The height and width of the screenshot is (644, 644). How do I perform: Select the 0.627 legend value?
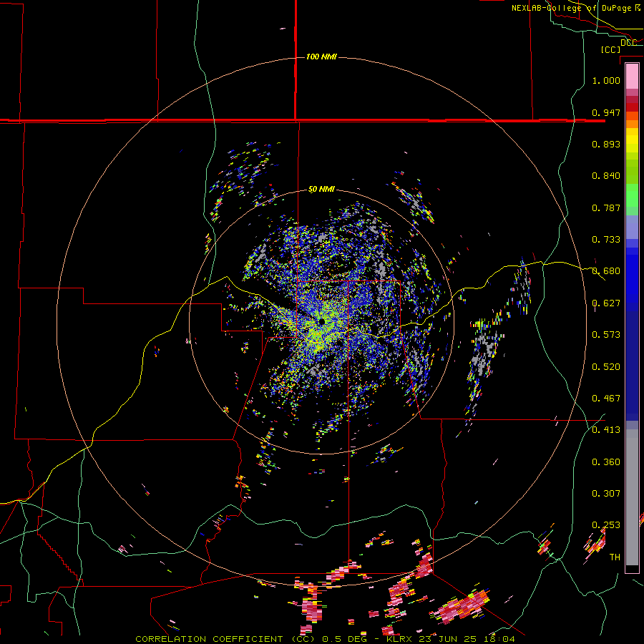coord(606,303)
